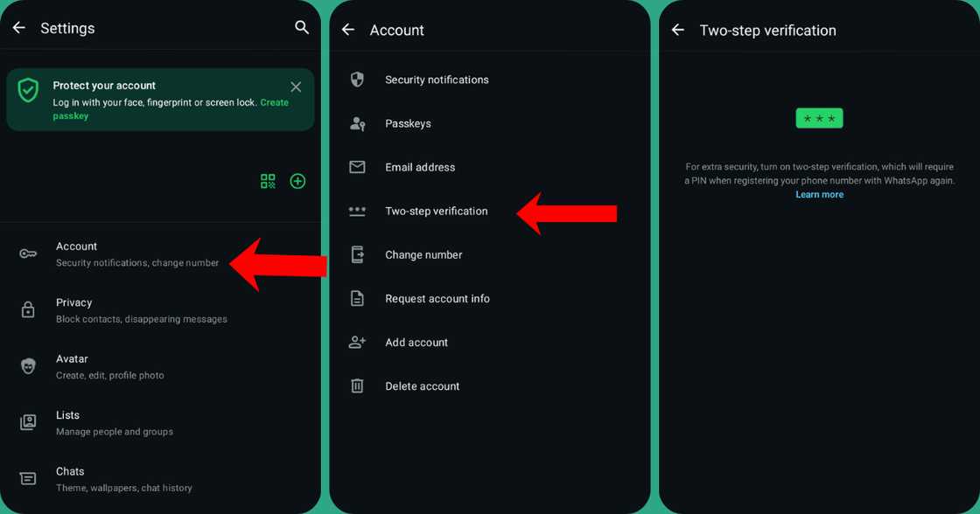980x514 pixels.
Task: Tap the QR code icon
Action: [x=267, y=181]
